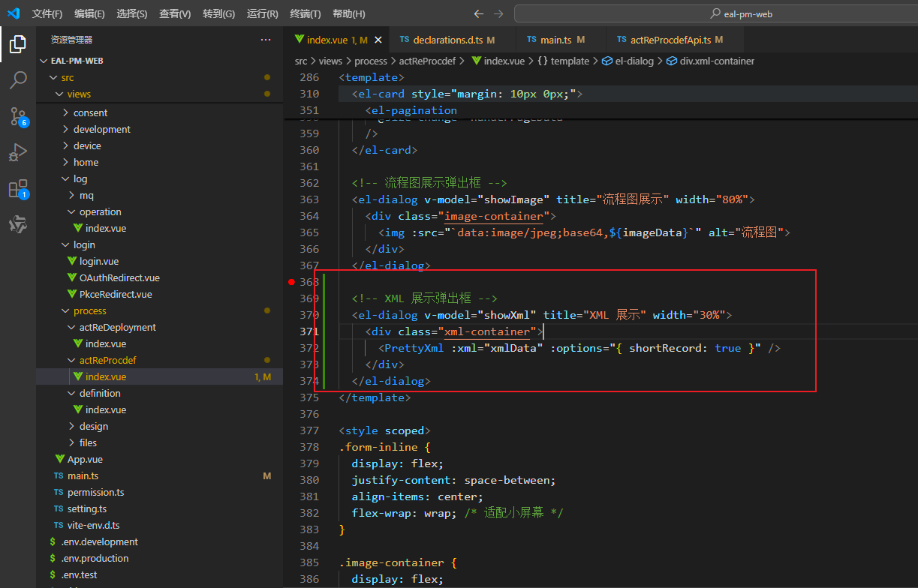
Task: Open the 运行(R) menu
Action: 262,14
